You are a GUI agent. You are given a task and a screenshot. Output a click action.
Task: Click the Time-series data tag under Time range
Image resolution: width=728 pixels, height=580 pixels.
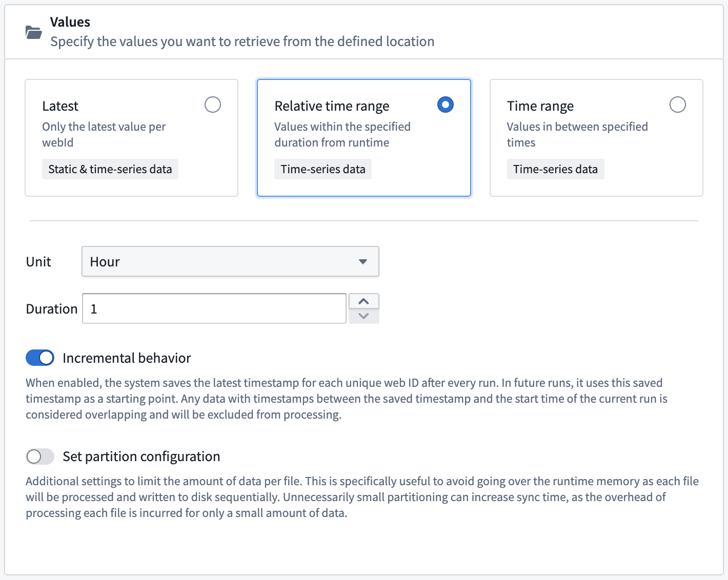point(556,169)
